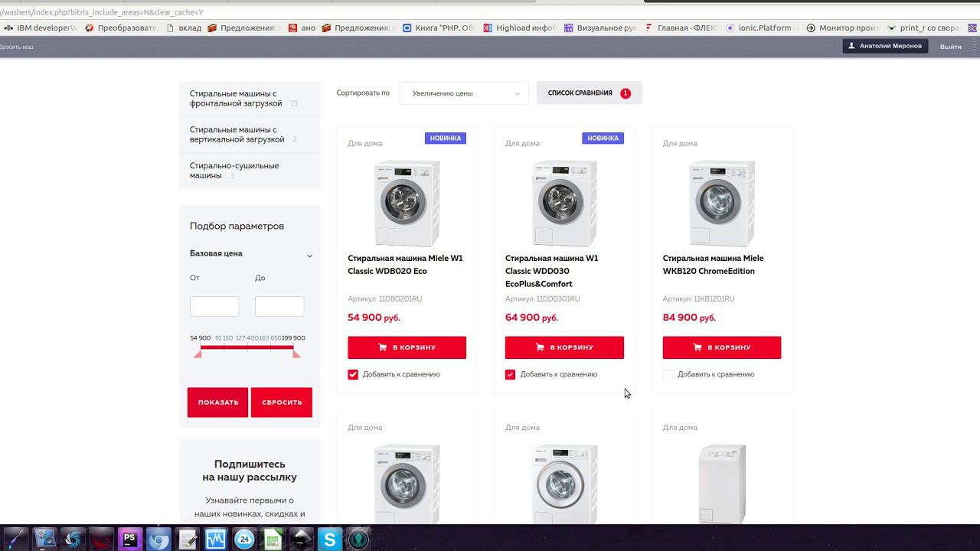Open LibreOffice Calc spreadsheet icon
The width and height of the screenshot is (980, 551).
click(273, 540)
